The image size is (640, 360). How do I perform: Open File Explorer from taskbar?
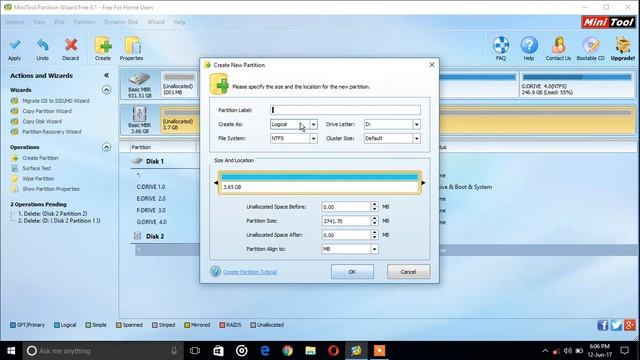(311, 351)
